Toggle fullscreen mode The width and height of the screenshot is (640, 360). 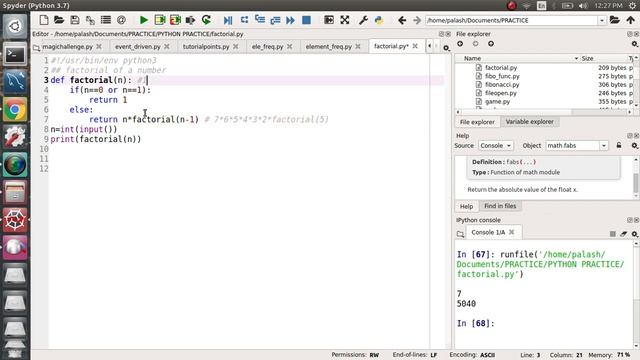(x=345, y=20)
